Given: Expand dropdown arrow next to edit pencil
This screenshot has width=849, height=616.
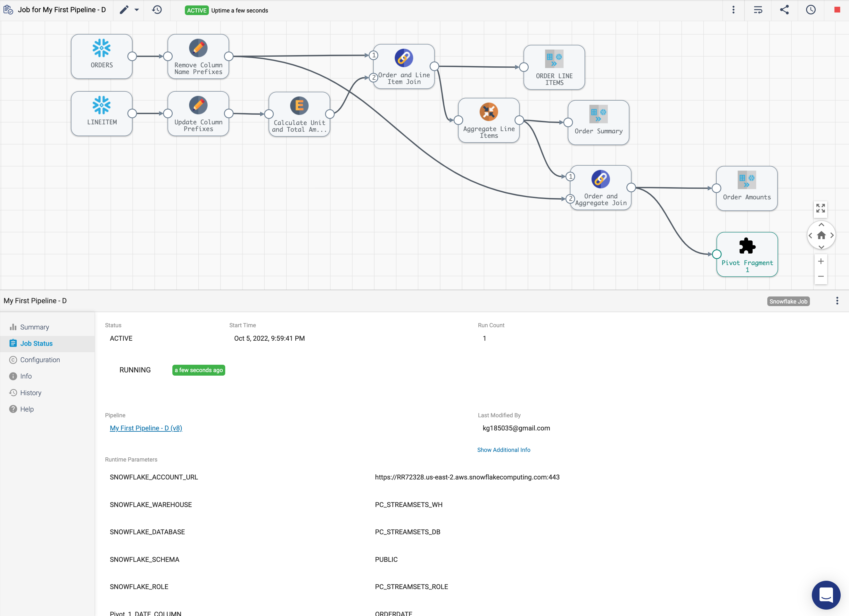Looking at the screenshot, I should click(136, 10).
